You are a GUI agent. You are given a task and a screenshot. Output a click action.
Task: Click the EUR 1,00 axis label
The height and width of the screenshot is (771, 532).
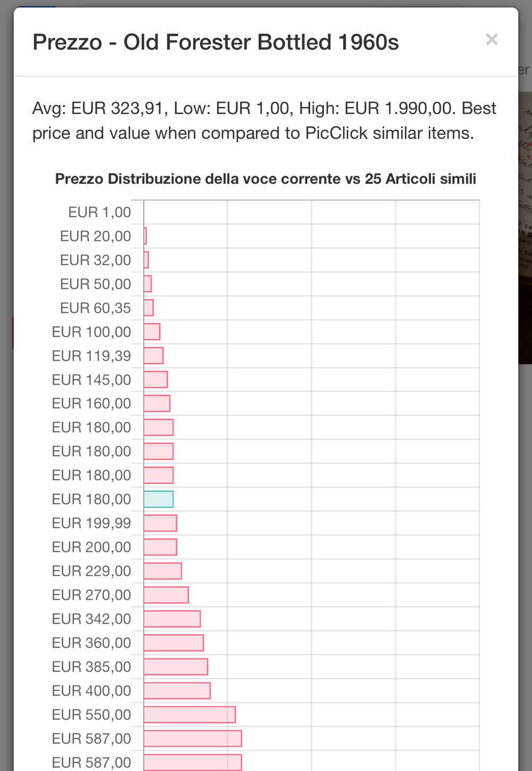[x=99, y=212]
